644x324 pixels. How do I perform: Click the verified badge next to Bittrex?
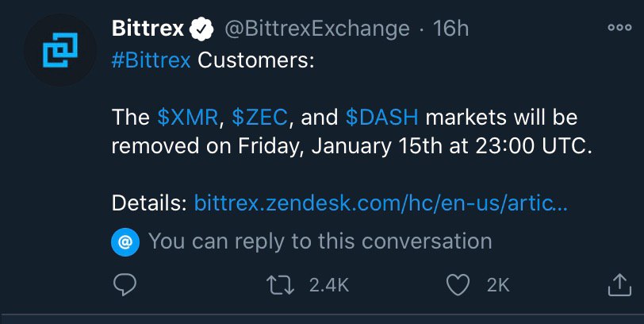point(203,29)
